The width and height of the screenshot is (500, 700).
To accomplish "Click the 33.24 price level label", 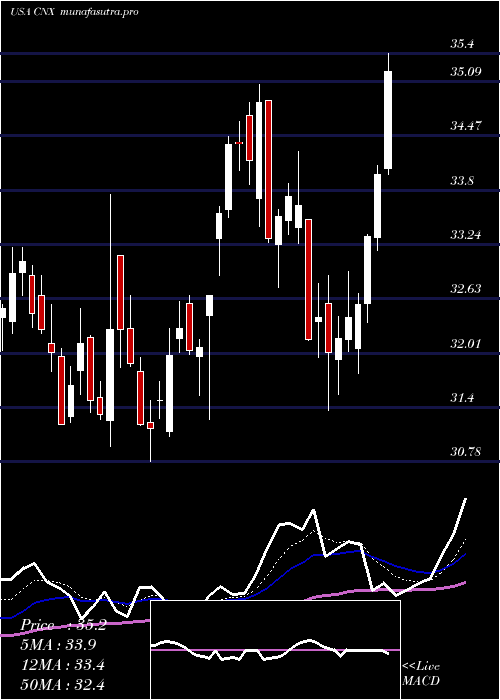I will [x=466, y=234].
